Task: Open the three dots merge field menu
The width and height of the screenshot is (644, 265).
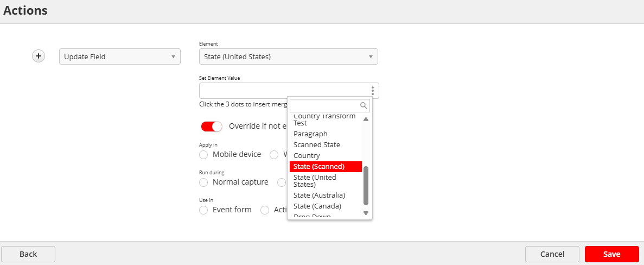Action: click(372, 91)
